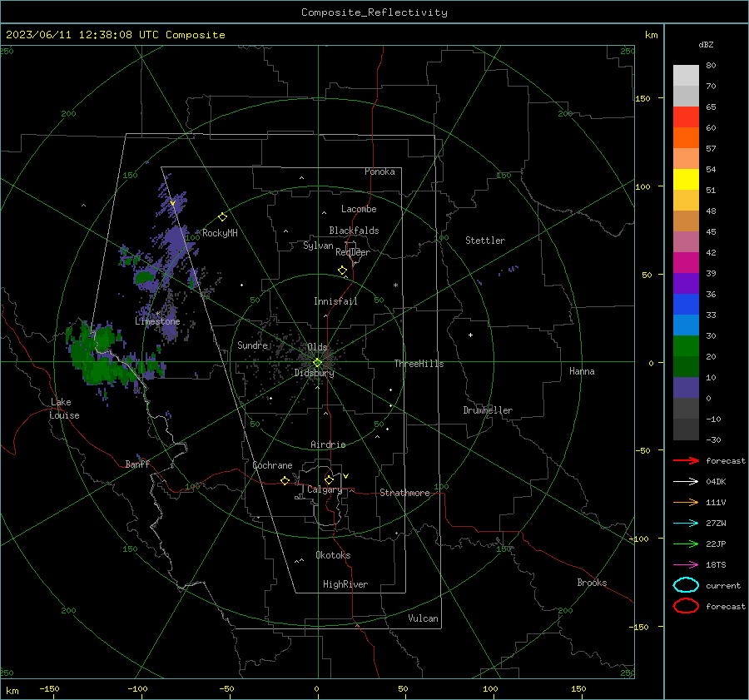
Task: Click the Blackfalds label
Action: 354,231
